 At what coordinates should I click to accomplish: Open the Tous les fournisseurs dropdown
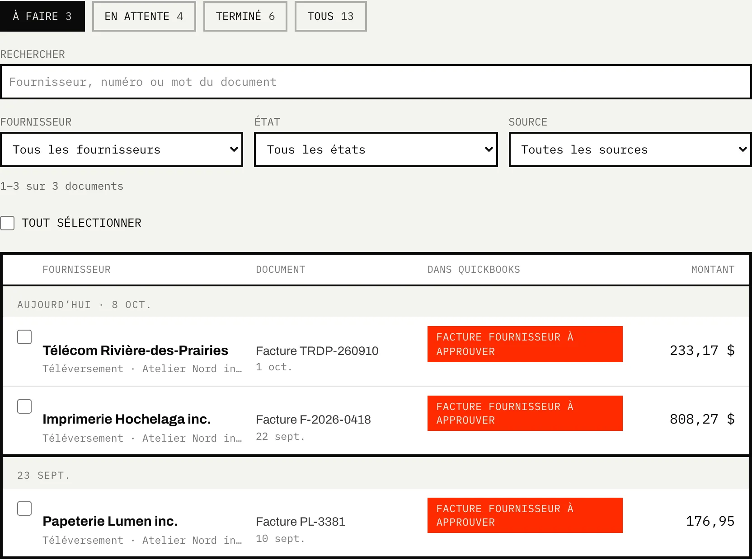[122, 149]
